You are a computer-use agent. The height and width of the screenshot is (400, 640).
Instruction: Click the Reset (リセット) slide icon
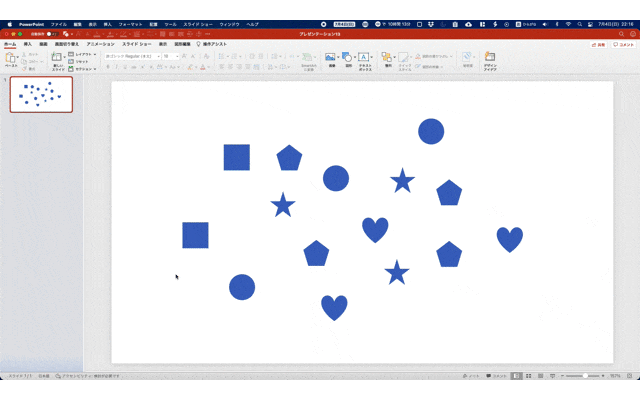[71, 62]
